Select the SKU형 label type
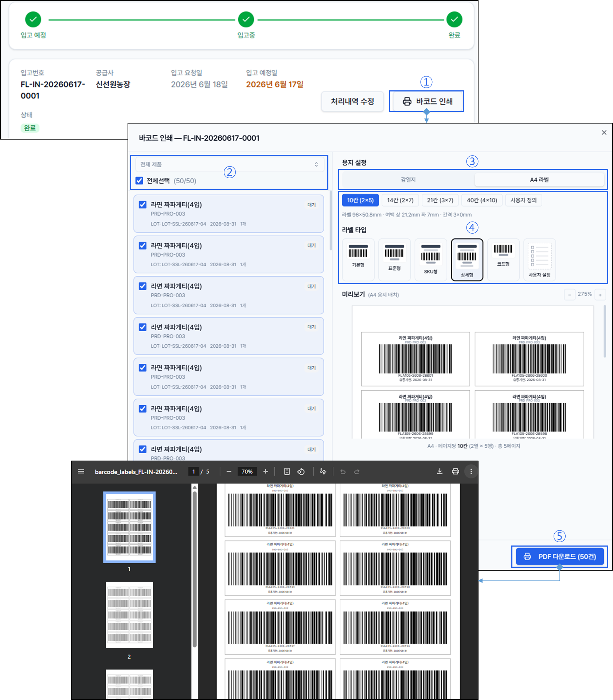This screenshot has height=700, width=613. (431, 259)
